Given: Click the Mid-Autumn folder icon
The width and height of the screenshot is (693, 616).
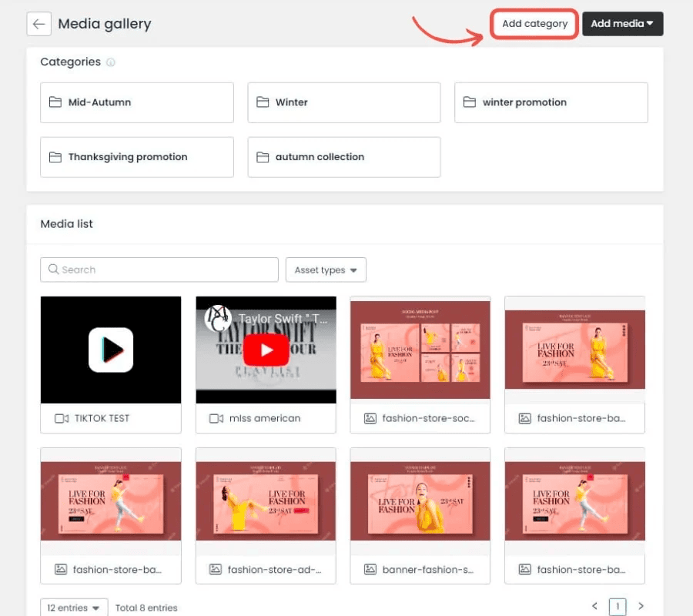Looking at the screenshot, I should [x=55, y=102].
